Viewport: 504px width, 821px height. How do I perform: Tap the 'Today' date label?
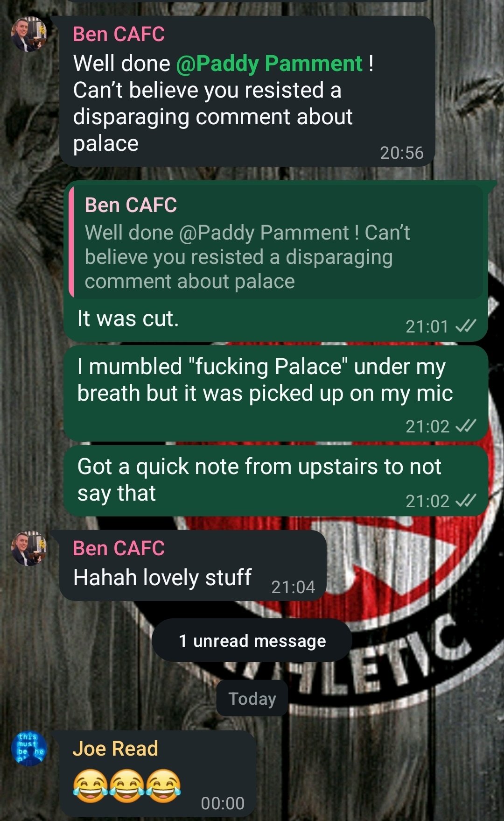pos(252,699)
